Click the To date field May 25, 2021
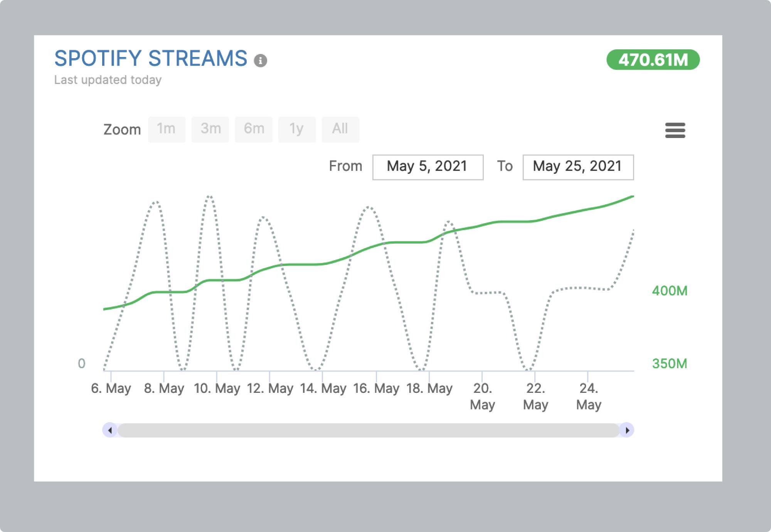The image size is (771, 532). pos(578,167)
